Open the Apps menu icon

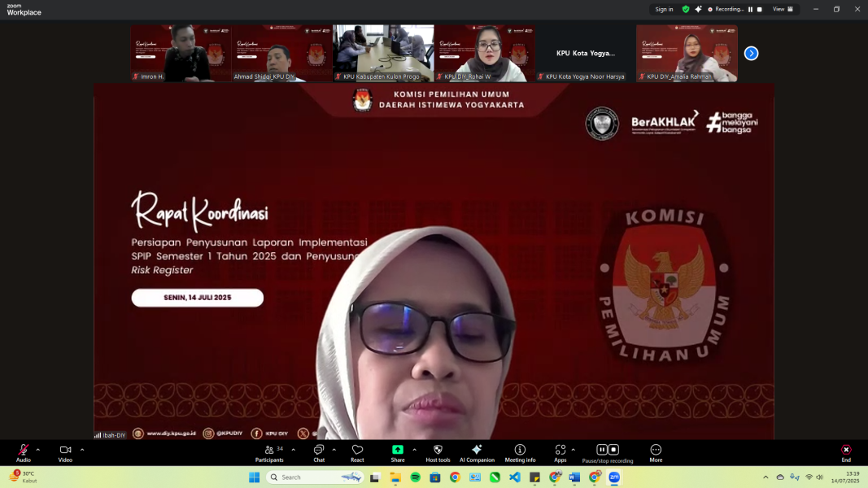[x=560, y=451]
